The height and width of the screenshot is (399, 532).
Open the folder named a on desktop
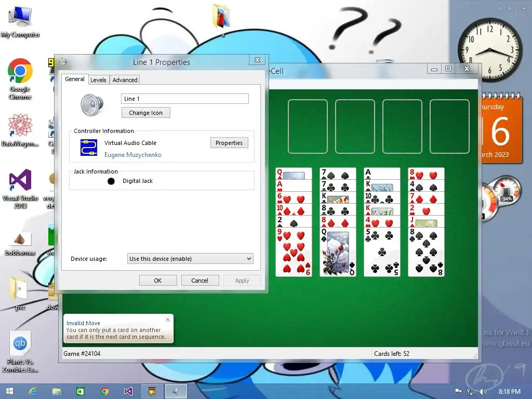(x=222, y=20)
